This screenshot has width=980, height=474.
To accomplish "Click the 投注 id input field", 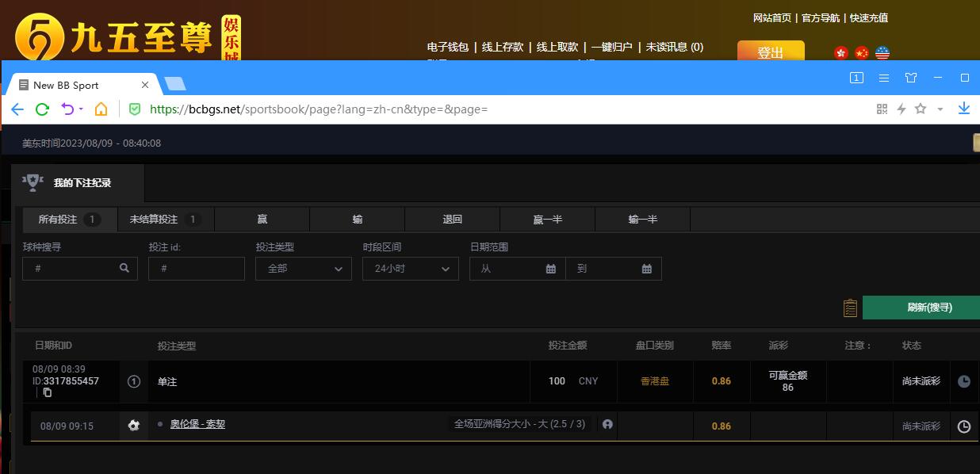I will (x=197, y=269).
